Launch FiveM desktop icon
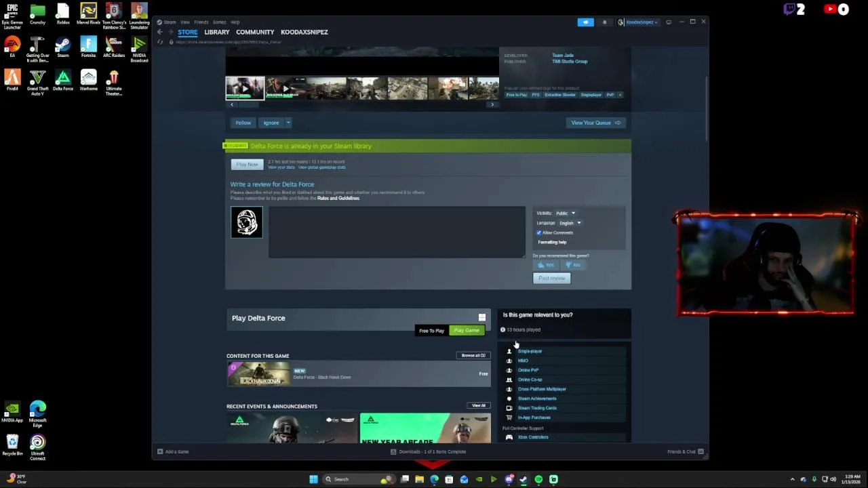Image resolution: width=868 pixels, height=488 pixels. [x=12, y=81]
